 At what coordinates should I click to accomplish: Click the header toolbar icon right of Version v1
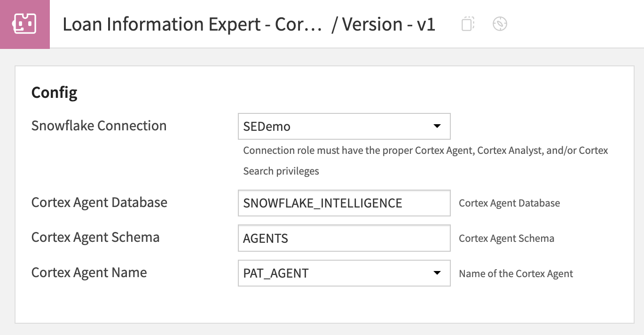tap(467, 23)
